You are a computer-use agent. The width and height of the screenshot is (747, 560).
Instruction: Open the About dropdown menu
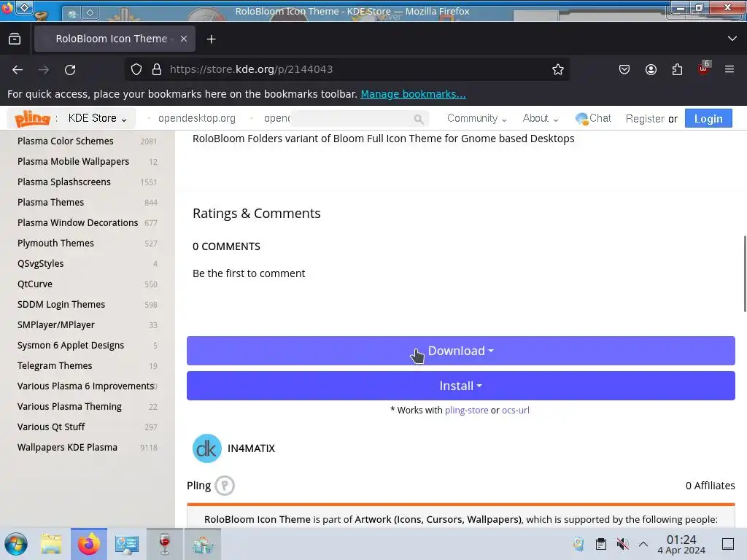[x=541, y=118]
